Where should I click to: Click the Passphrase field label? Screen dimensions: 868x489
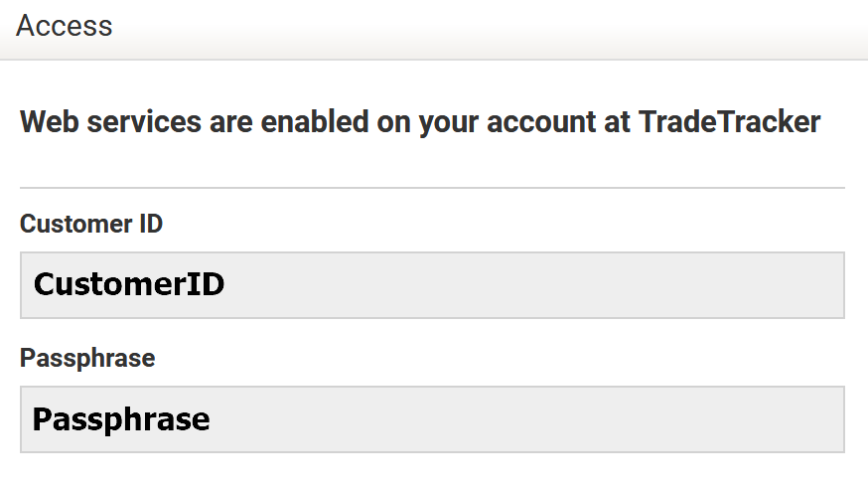pos(87,359)
